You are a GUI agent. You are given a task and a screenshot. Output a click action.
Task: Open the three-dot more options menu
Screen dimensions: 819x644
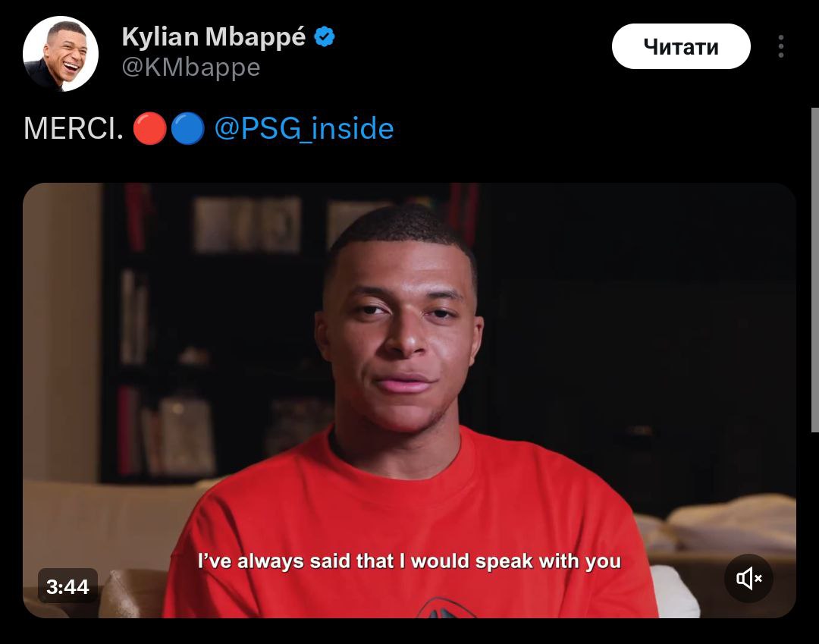click(x=781, y=46)
